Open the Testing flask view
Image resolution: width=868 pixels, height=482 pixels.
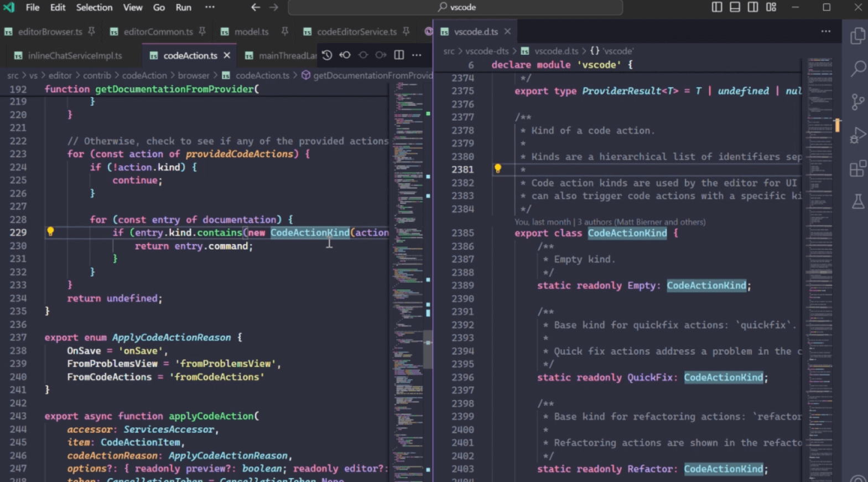click(857, 201)
